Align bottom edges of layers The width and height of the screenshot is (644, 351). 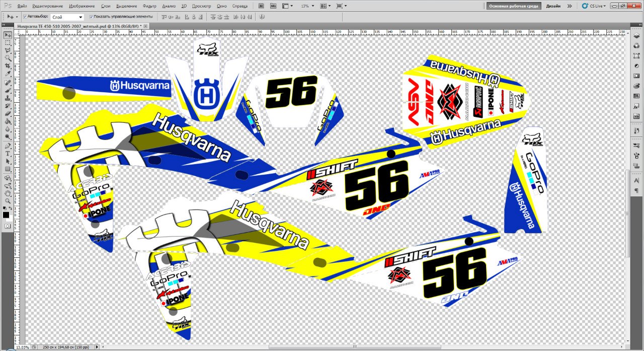[178, 17]
